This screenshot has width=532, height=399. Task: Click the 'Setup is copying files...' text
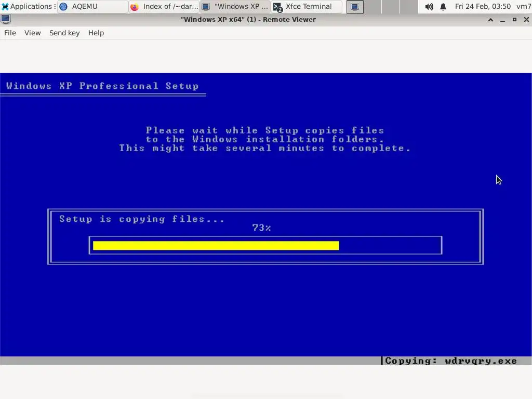141,219
